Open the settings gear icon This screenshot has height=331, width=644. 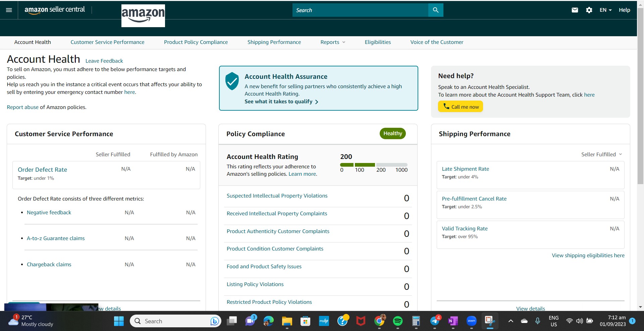(589, 10)
